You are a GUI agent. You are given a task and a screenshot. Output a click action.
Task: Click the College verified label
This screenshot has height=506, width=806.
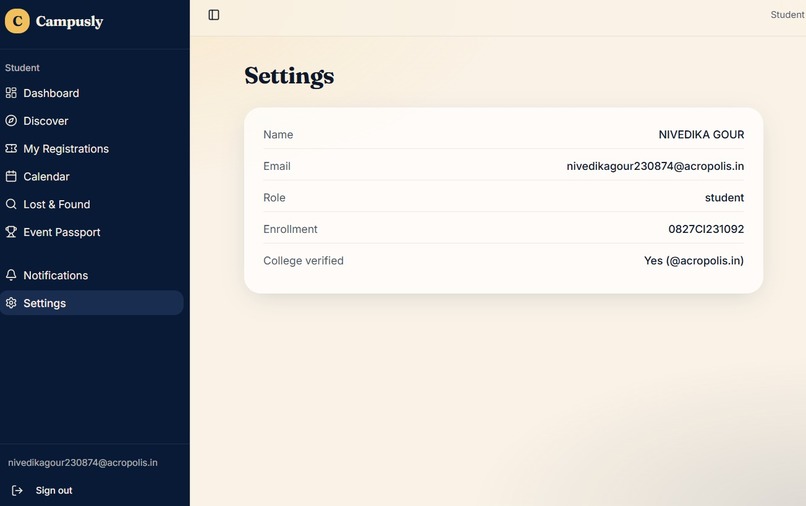[303, 261]
